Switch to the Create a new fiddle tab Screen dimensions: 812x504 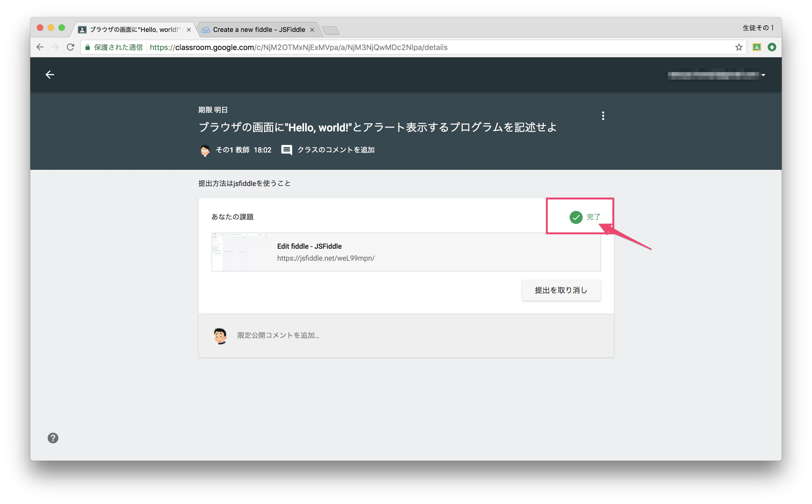tap(259, 30)
